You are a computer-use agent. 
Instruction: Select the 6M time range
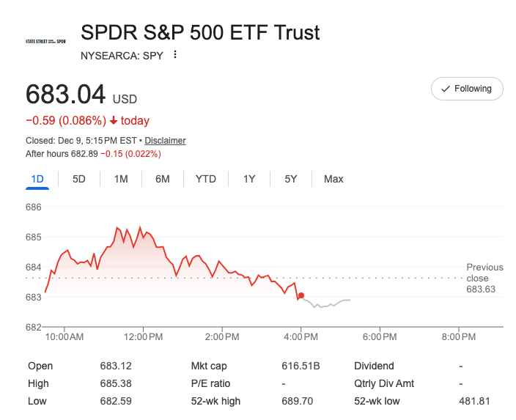point(163,179)
